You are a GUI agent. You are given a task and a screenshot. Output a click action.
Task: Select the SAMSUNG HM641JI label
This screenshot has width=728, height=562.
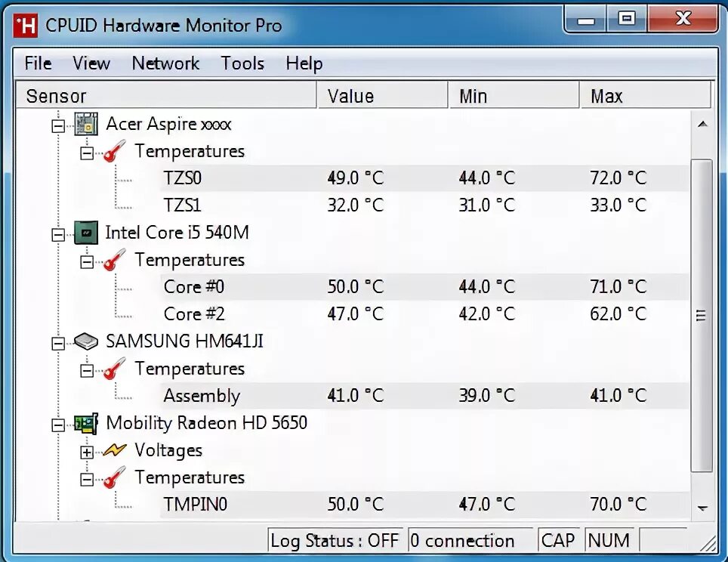pyautogui.click(x=185, y=341)
